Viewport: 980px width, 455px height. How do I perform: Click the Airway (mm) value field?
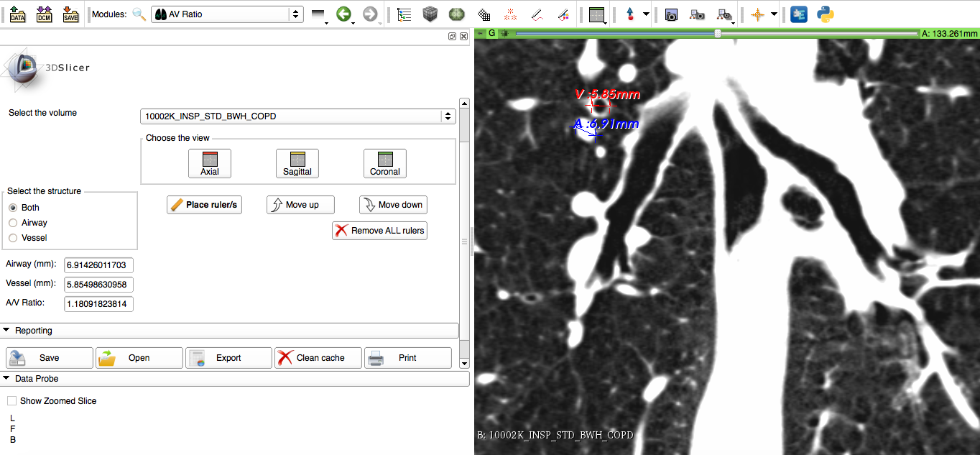pos(98,265)
